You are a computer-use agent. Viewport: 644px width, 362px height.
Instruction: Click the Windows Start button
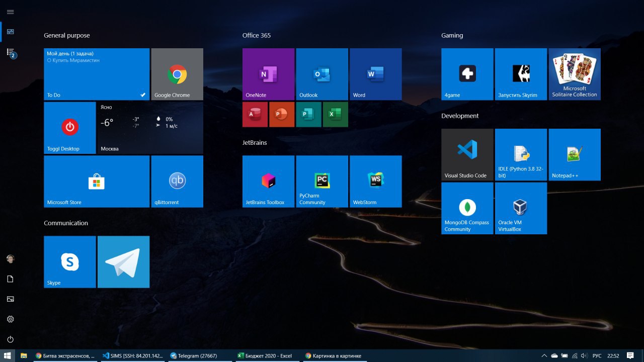[8, 355]
